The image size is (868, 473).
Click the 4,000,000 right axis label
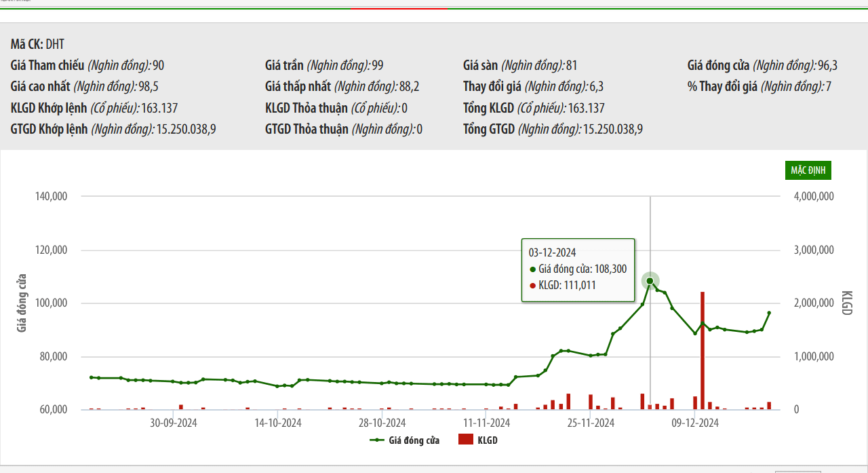coord(812,196)
